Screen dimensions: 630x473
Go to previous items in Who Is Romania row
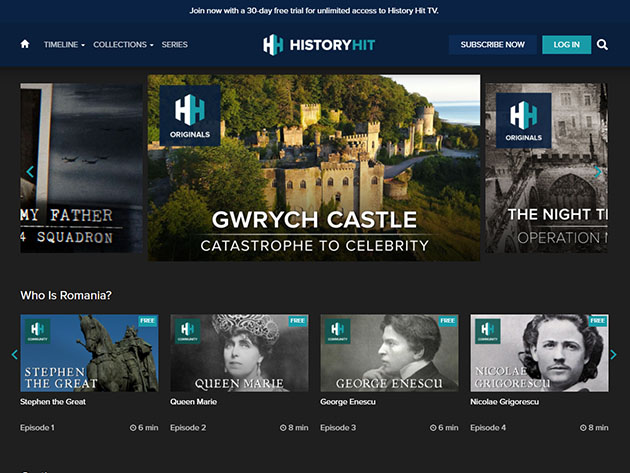pos(14,354)
